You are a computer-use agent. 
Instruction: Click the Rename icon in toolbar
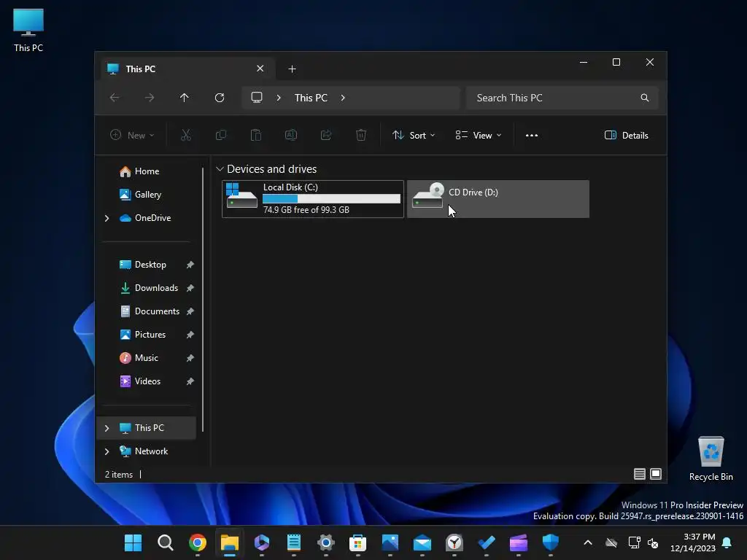click(290, 135)
